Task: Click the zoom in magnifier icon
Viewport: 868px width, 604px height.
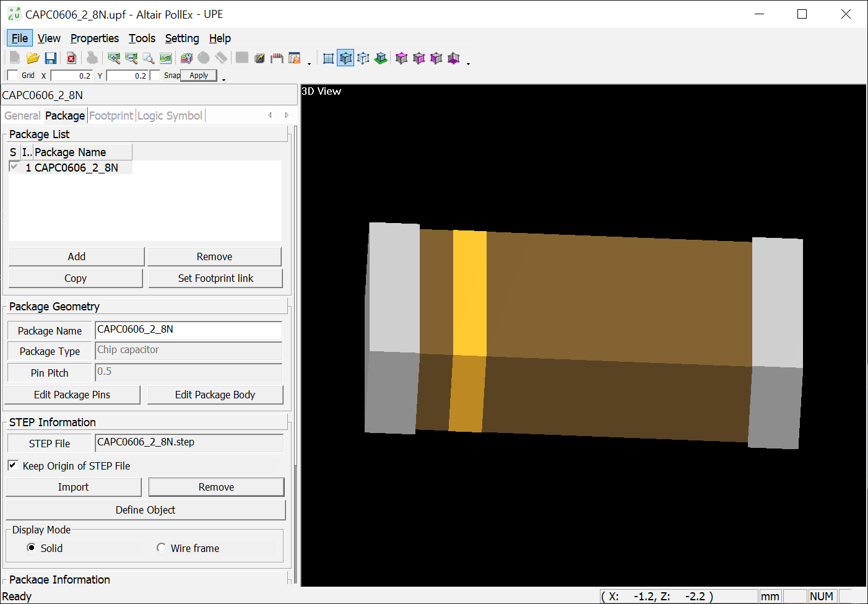Action: click(114, 58)
